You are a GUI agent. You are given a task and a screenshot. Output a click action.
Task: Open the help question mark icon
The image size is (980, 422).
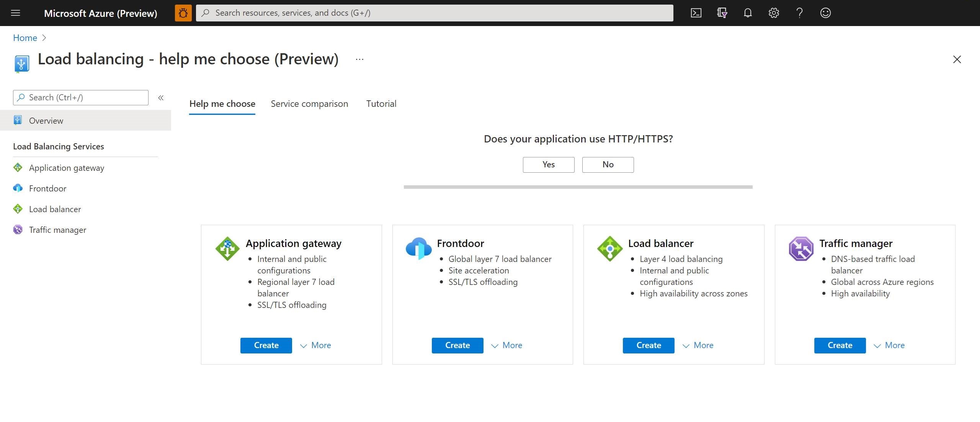[x=799, y=13]
